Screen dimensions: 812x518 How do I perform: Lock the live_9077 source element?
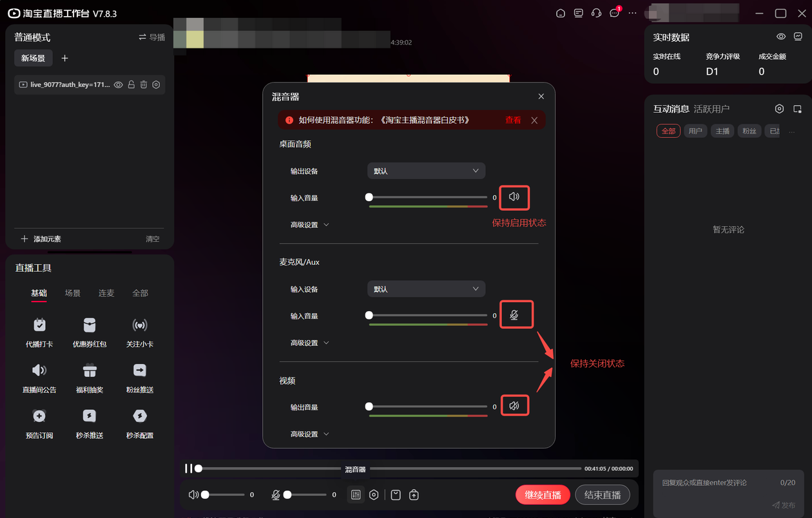pyautogui.click(x=131, y=84)
